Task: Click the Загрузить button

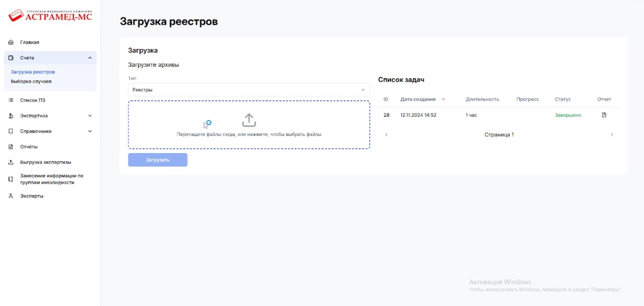Action: 157,160
